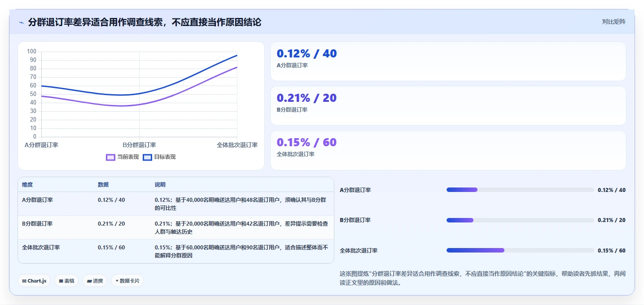
Task: Click the description mentioning 20,000名明确送达用户
Action: pyautogui.click(x=241, y=227)
